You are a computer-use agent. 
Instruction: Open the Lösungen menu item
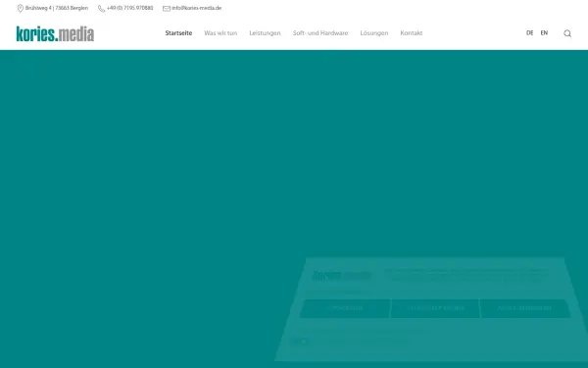(x=374, y=33)
